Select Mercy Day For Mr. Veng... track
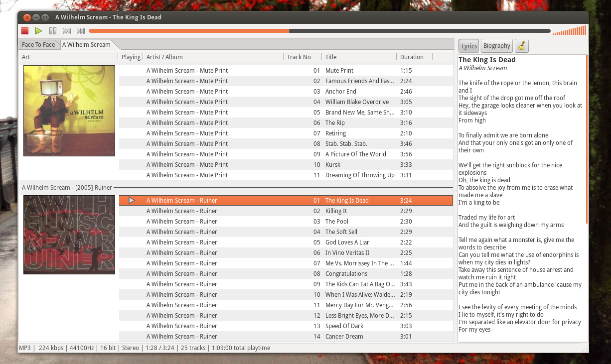611x364 pixels. [286, 305]
